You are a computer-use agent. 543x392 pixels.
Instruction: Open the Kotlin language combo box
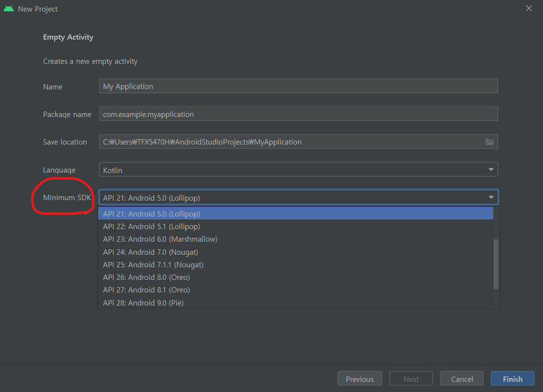298,170
